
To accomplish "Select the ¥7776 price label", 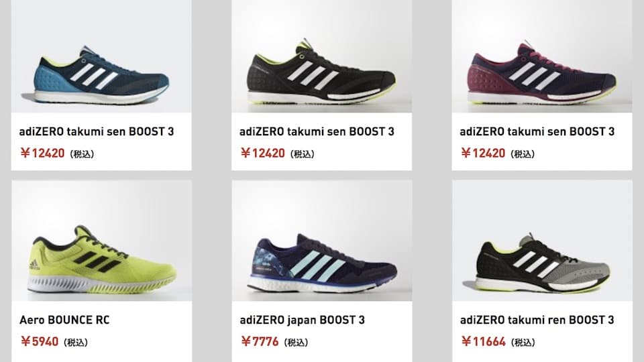I will [x=260, y=341].
